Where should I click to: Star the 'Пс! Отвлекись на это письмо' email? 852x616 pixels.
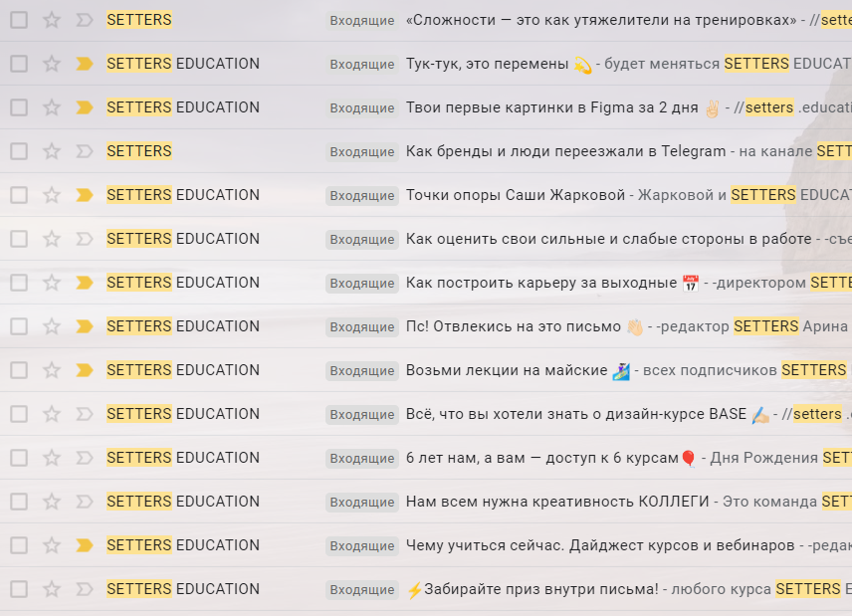(52, 326)
